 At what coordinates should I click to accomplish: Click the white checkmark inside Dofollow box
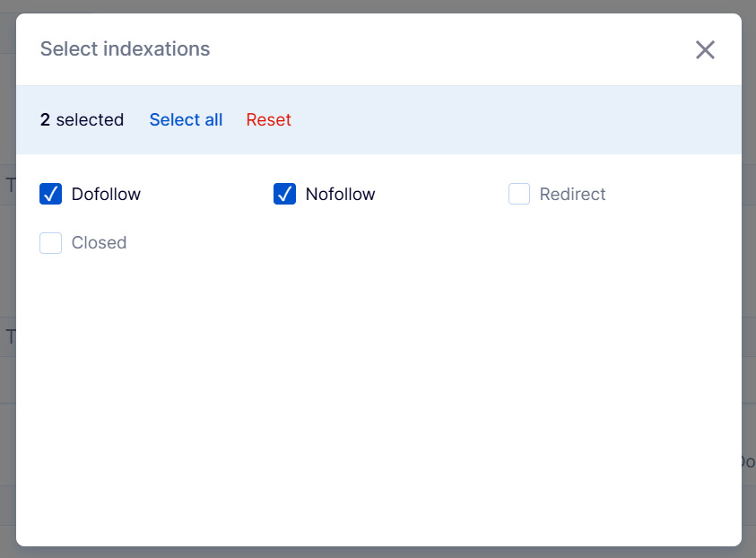pyautogui.click(x=51, y=194)
